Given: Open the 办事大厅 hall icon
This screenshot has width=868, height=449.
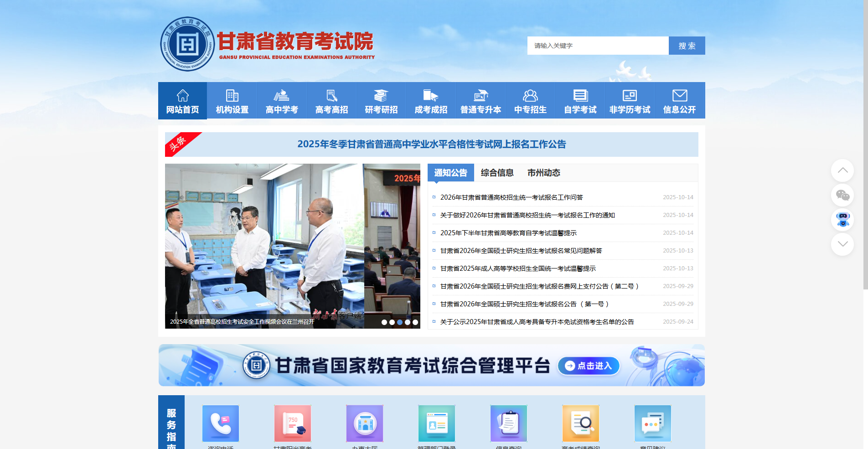Looking at the screenshot, I should tap(364, 423).
